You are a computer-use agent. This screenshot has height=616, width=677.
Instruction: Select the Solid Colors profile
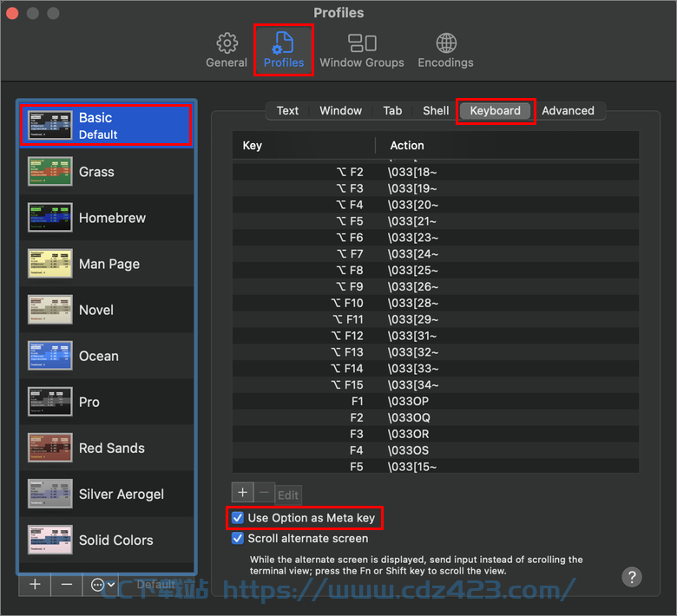click(107, 540)
